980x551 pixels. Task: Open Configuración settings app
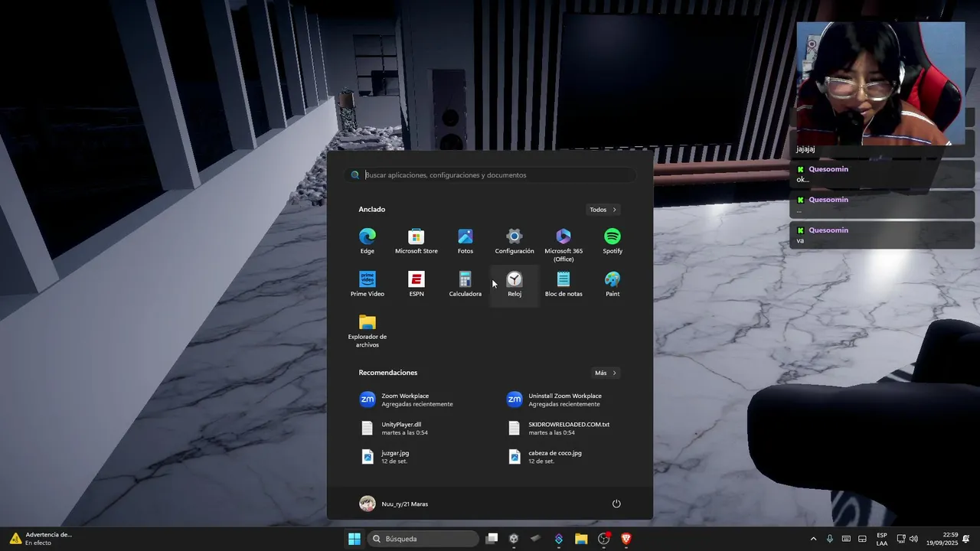(514, 241)
